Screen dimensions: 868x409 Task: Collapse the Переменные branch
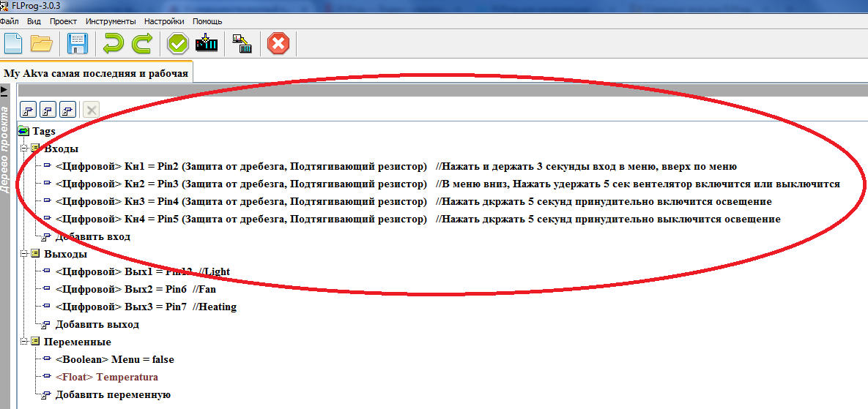pyautogui.click(x=23, y=342)
